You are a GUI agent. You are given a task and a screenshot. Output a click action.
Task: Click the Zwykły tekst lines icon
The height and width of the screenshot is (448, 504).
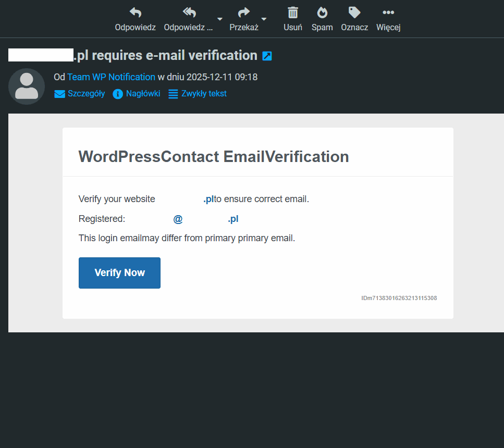173,94
